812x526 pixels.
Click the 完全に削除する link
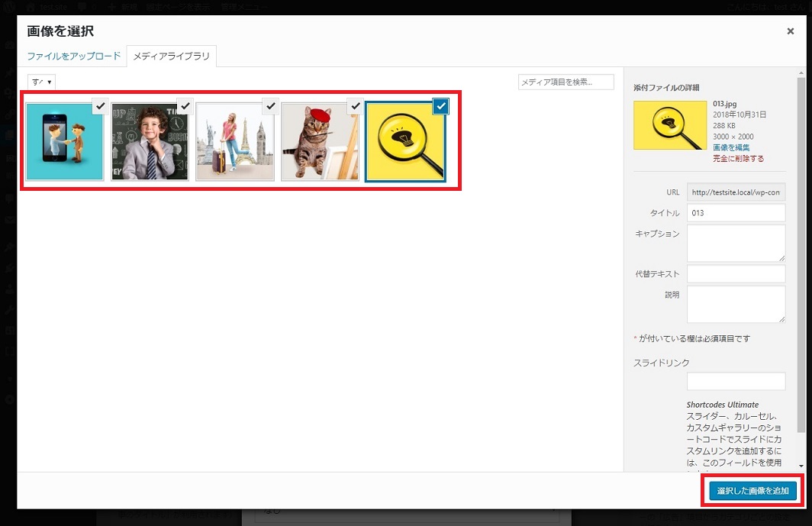738,159
